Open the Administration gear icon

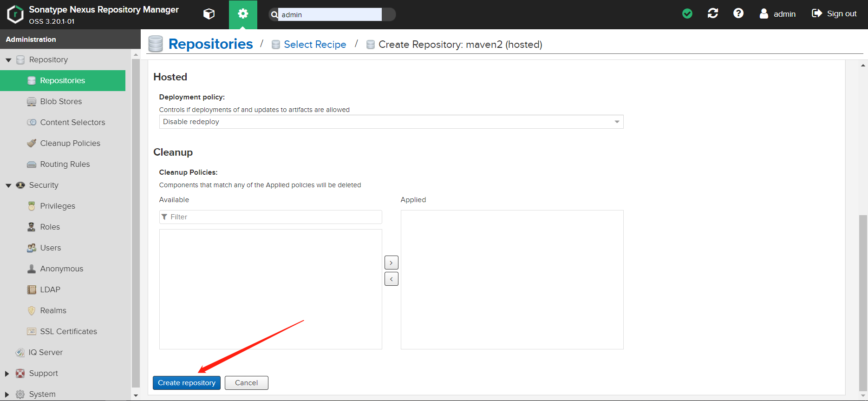click(x=243, y=14)
